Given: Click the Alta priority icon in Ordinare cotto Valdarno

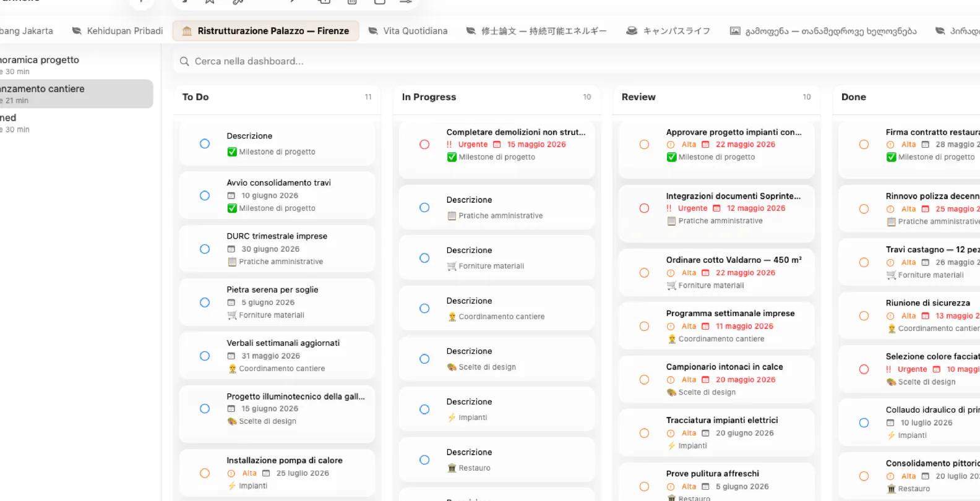Looking at the screenshot, I should point(671,273).
